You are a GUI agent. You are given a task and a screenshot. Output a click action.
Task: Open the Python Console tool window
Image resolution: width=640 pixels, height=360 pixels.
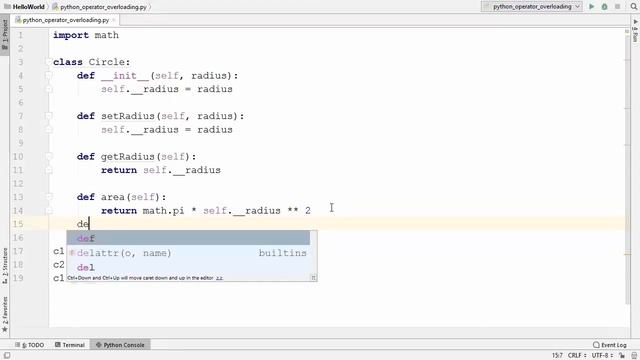(x=120, y=345)
